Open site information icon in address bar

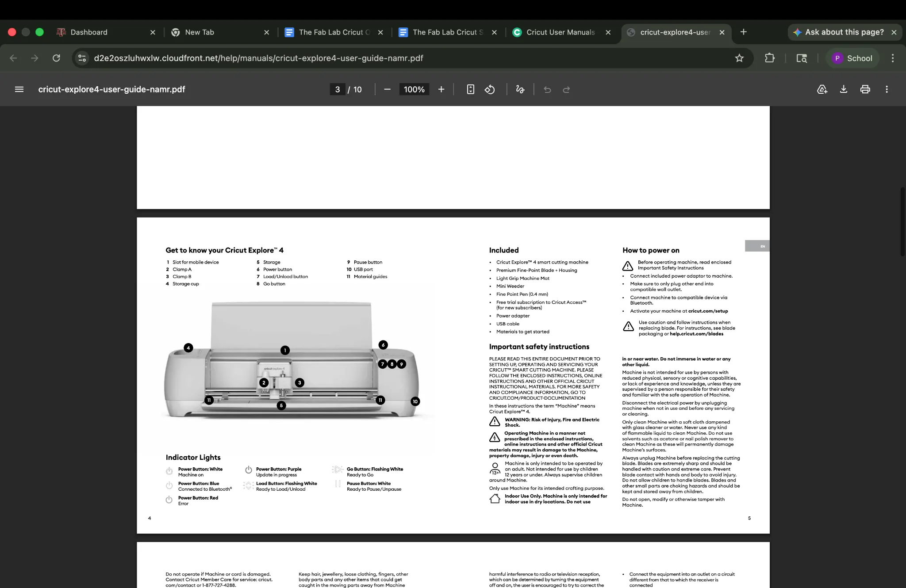click(82, 58)
